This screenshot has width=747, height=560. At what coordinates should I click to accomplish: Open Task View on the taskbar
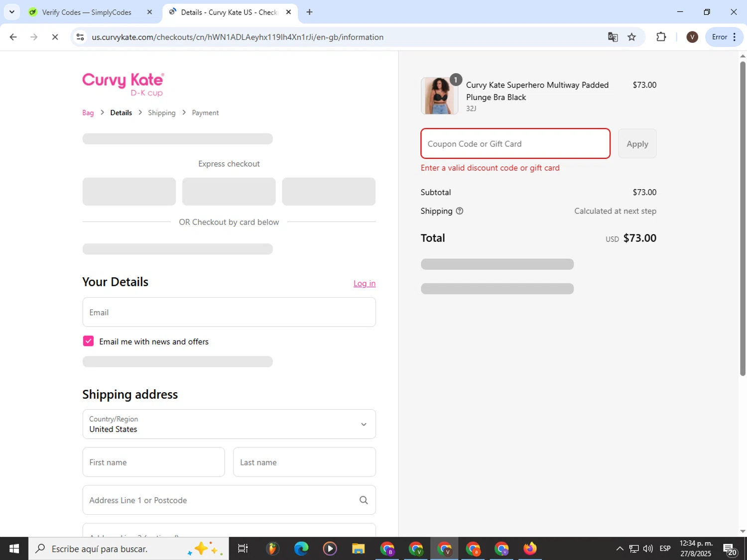point(243,549)
